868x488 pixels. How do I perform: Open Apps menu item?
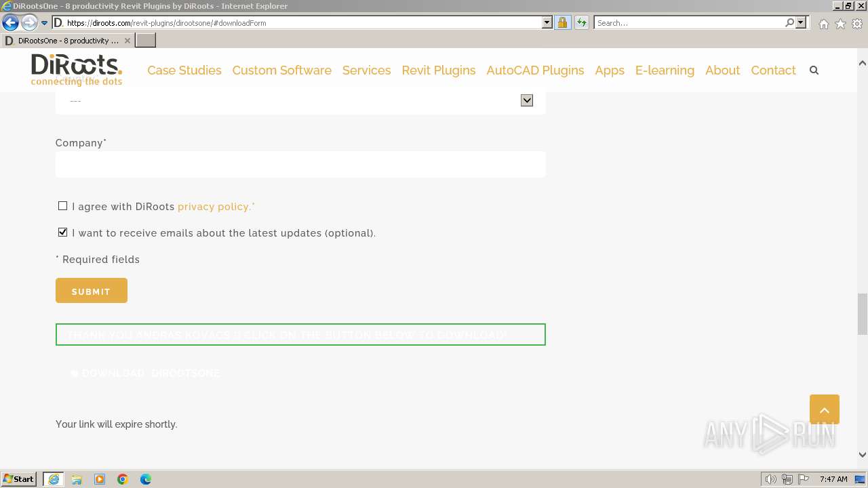point(610,70)
